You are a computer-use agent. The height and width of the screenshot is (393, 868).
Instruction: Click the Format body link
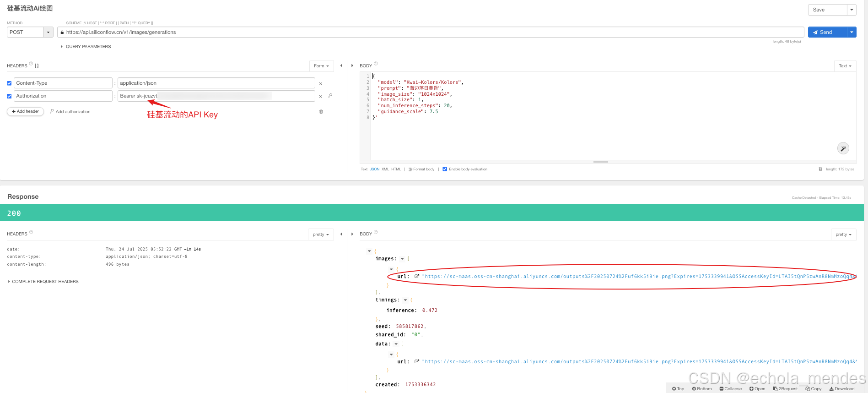click(x=421, y=169)
